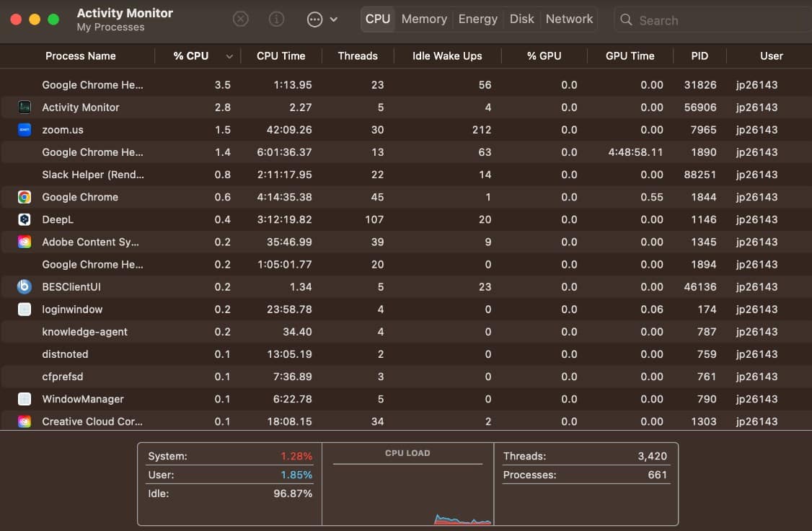
Task: Click in the Search field
Action: [x=715, y=20]
